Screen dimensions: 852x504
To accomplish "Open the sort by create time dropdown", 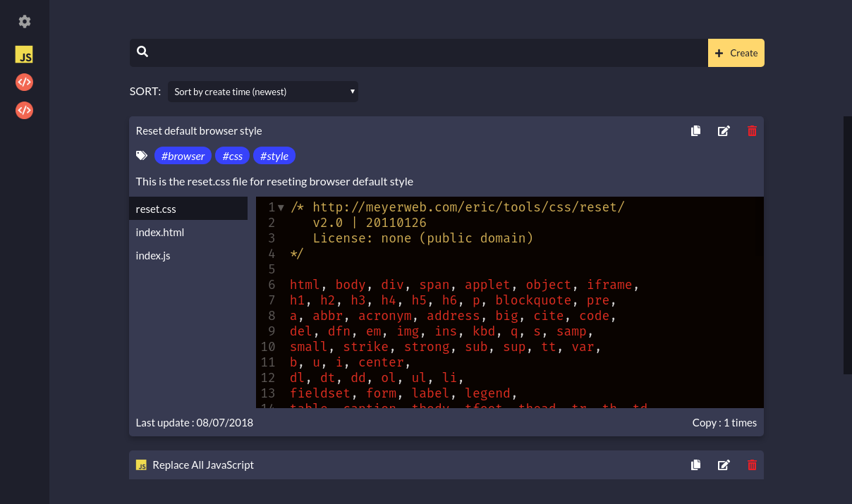I will coord(263,92).
